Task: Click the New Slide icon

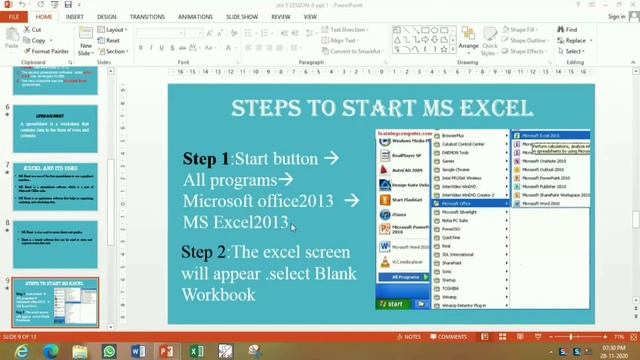Action: click(x=86, y=34)
